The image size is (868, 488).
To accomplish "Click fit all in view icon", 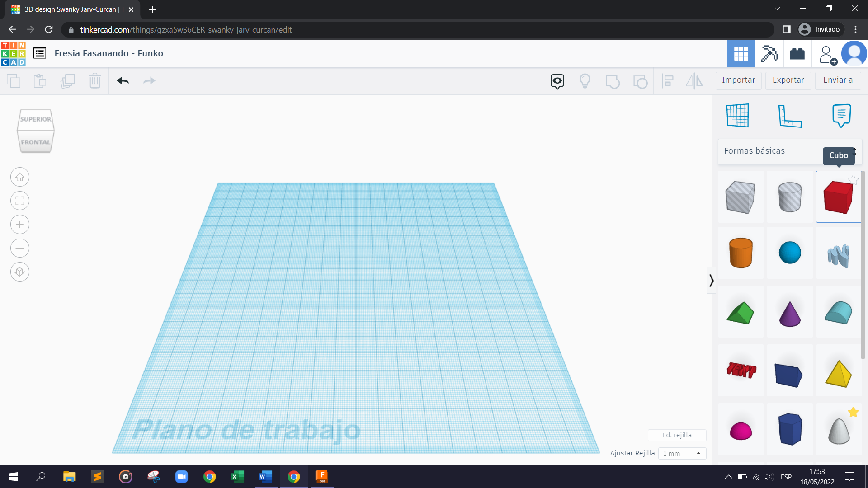I will coord(20,201).
